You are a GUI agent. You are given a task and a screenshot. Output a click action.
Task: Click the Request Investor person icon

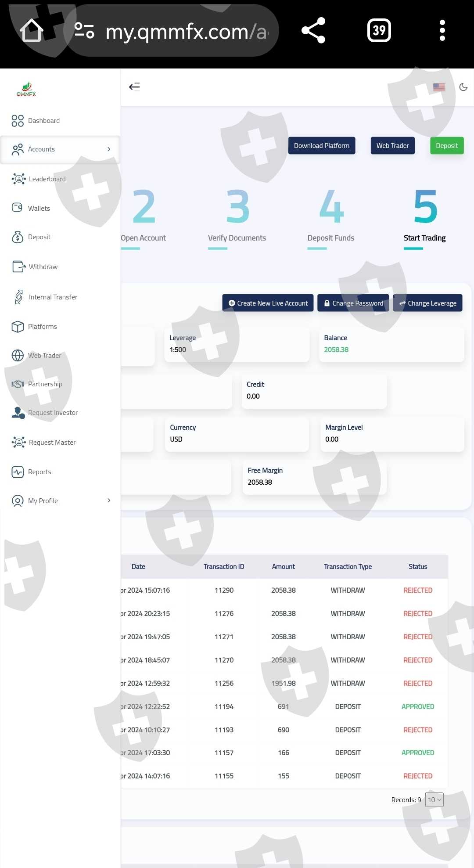(x=18, y=413)
